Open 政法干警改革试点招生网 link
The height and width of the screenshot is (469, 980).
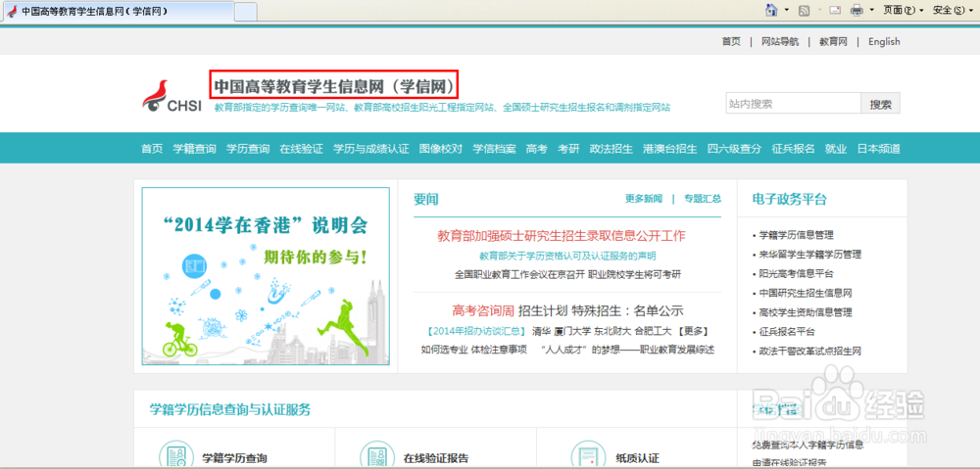810,352
